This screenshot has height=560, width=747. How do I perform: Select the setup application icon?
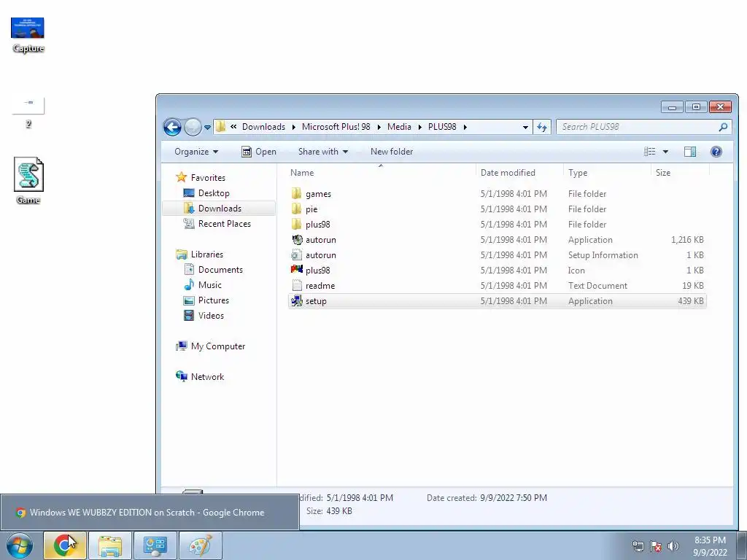coord(297,301)
